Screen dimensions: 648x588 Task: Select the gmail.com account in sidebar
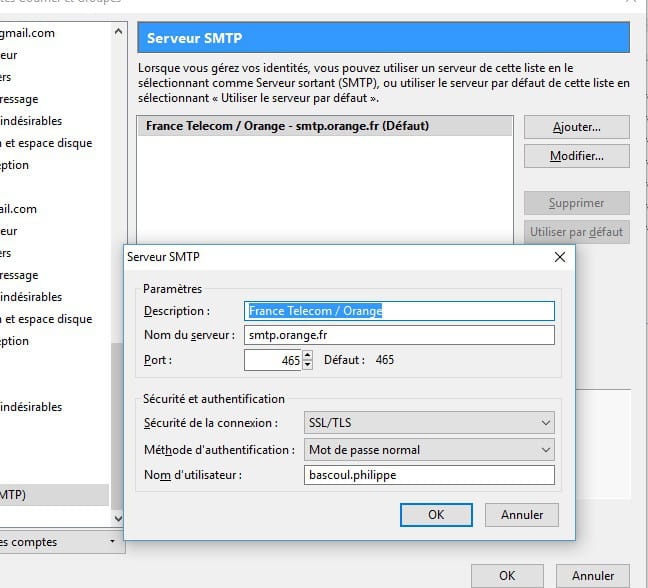click(27, 33)
